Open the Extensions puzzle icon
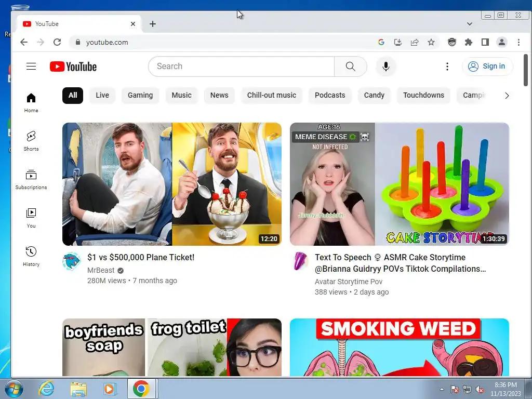The image size is (532, 399). point(469,42)
